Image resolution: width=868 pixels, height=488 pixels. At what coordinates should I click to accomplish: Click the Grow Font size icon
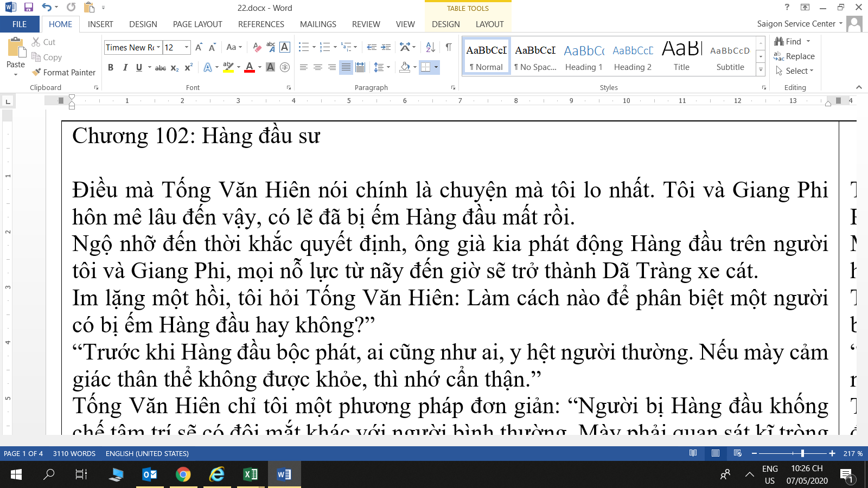pos(199,47)
